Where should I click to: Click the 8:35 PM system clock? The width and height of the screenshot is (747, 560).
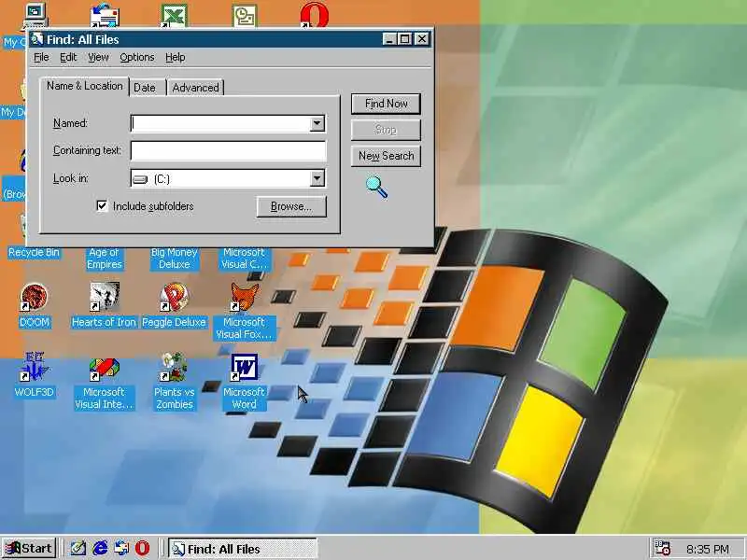point(708,549)
